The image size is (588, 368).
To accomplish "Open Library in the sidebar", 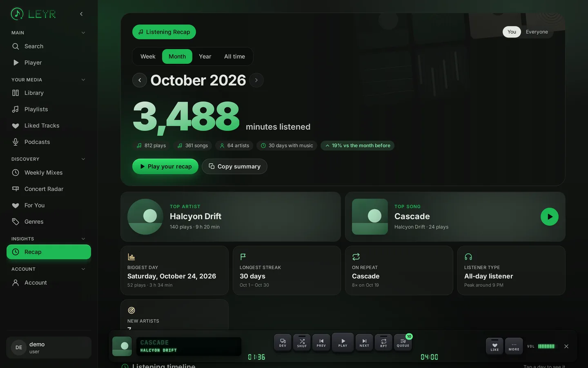I will pyautogui.click(x=49, y=93).
